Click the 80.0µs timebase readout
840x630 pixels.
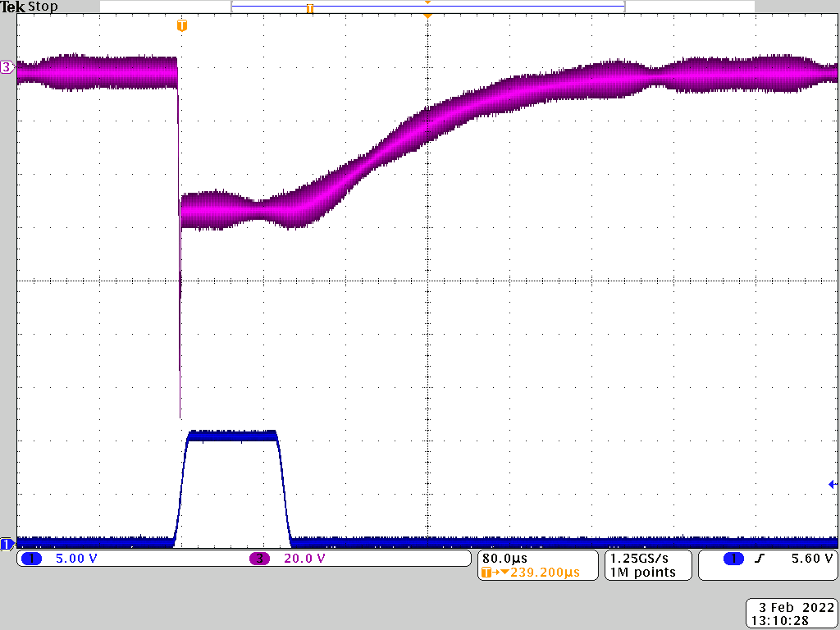[504, 558]
